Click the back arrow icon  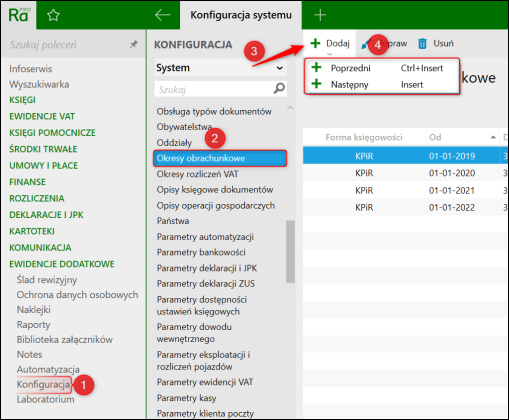coord(163,15)
